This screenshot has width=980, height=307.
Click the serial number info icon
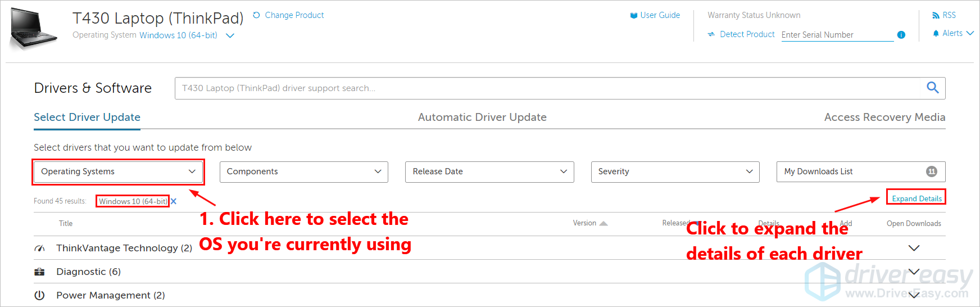pyautogui.click(x=901, y=35)
